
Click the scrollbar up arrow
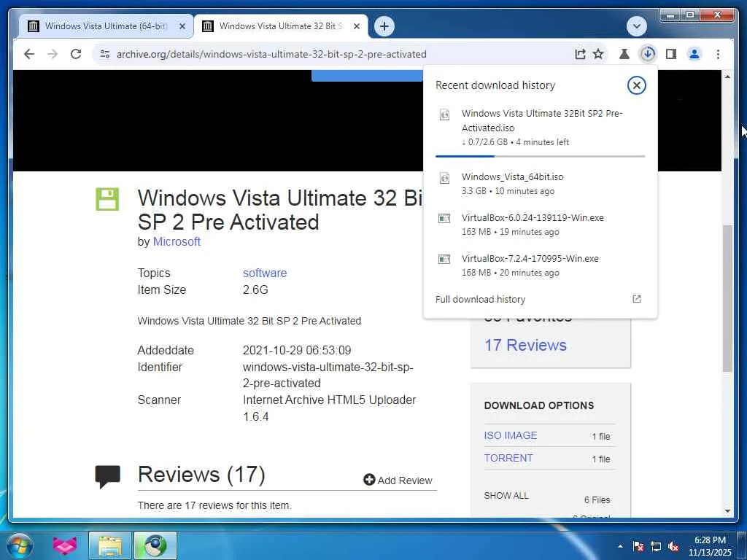(x=727, y=77)
